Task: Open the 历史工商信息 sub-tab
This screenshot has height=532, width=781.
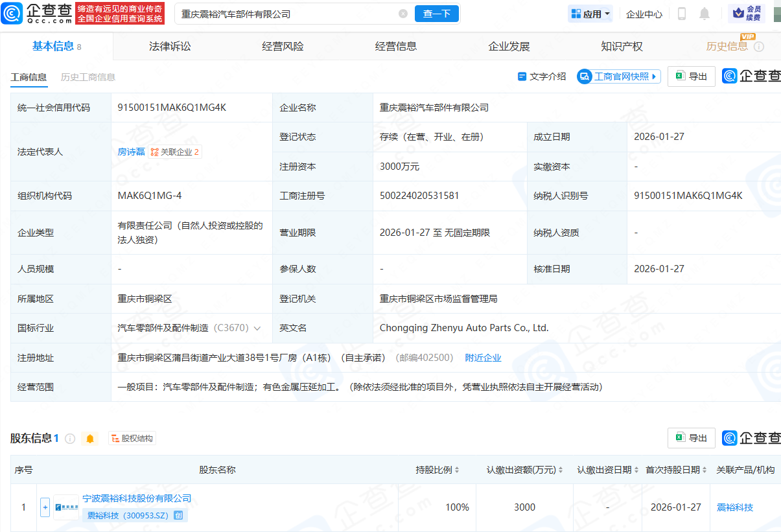Action: (x=87, y=76)
